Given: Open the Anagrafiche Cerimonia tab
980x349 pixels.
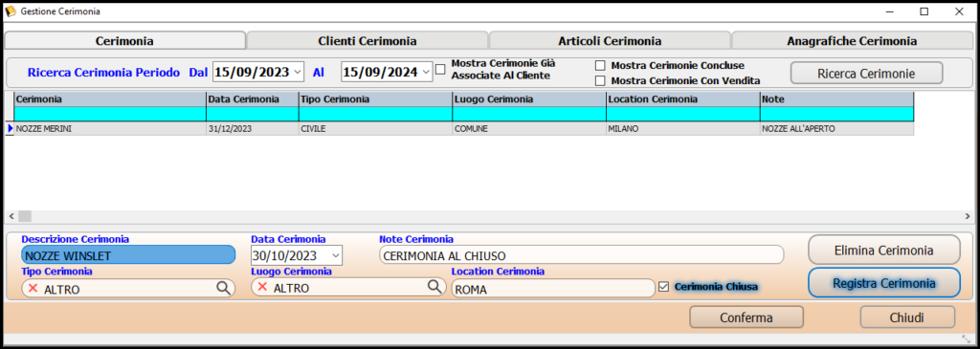Looking at the screenshot, I should click(853, 41).
